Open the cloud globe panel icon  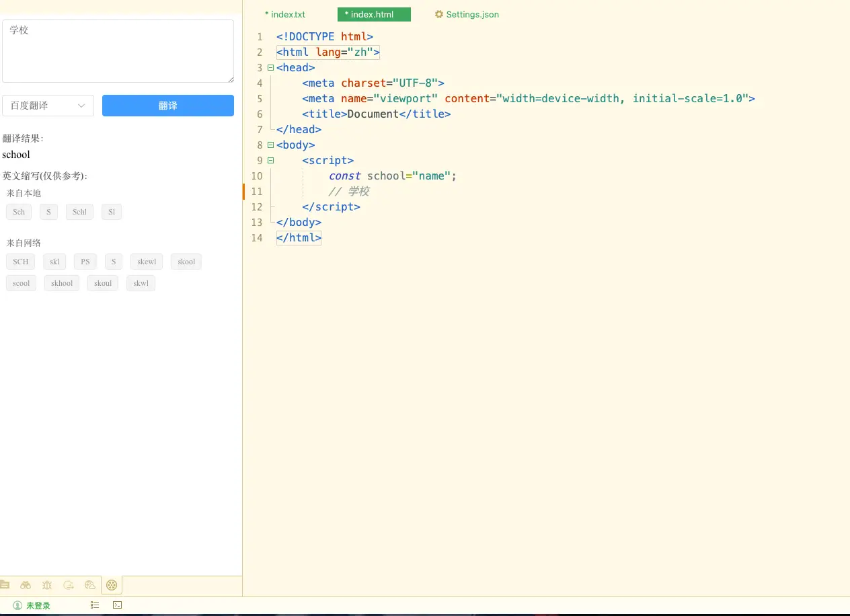(x=90, y=585)
